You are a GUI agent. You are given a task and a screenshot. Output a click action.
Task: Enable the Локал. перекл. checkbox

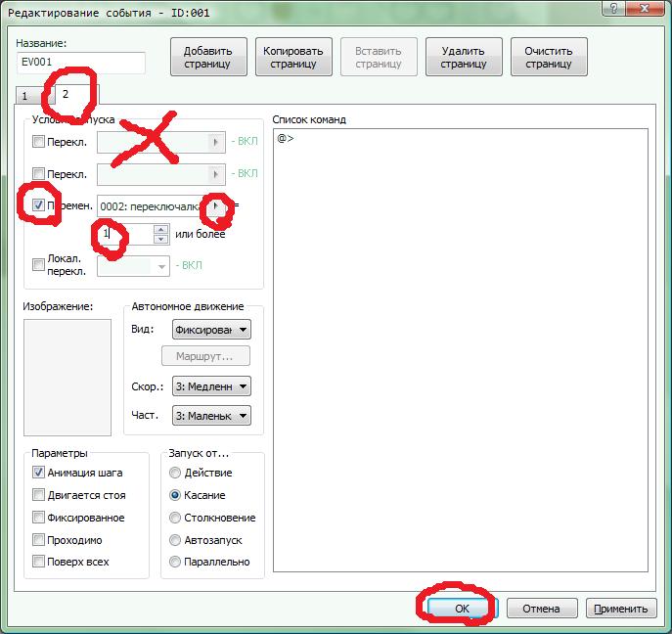click(x=39, y=265)
